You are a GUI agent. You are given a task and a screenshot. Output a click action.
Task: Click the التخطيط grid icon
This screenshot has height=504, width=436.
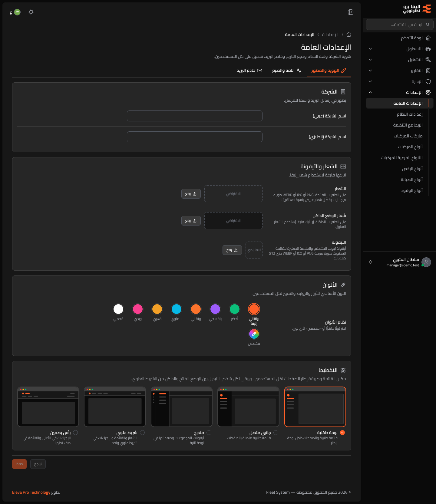(x=343, y=370)
